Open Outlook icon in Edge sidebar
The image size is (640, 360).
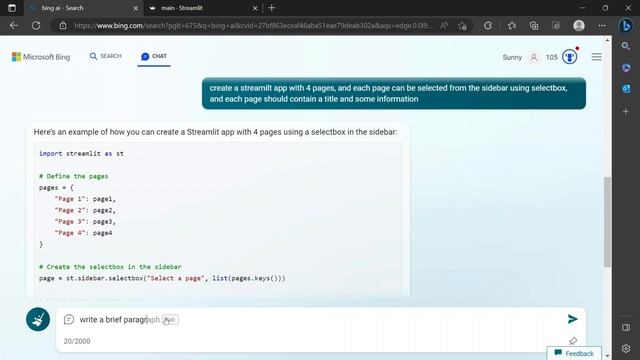(x=626, y=89)
